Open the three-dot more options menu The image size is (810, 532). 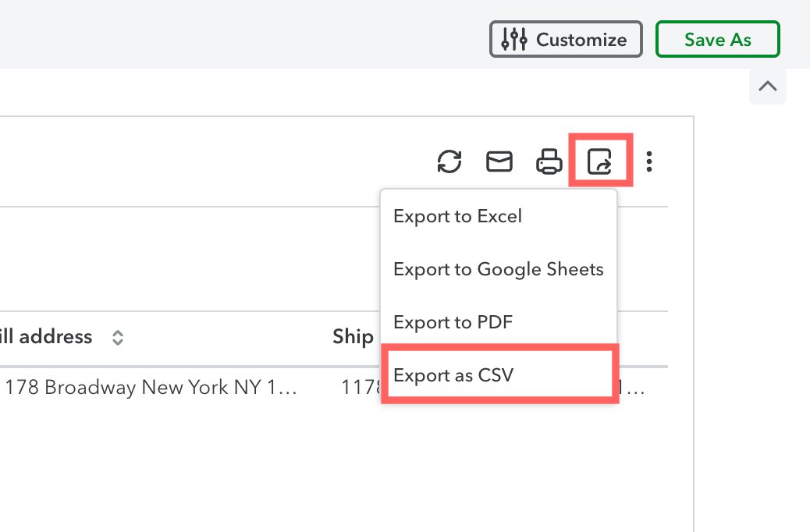coord(649,161)
